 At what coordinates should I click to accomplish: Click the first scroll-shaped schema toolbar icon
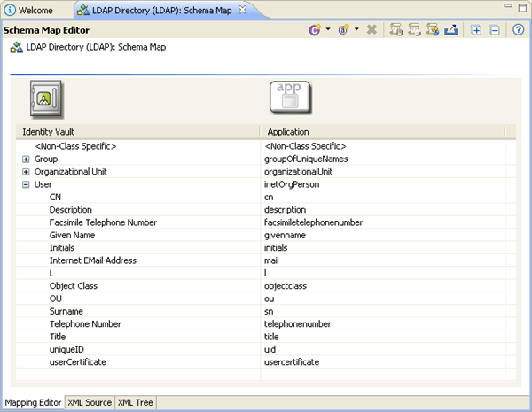tap(396, 30)
